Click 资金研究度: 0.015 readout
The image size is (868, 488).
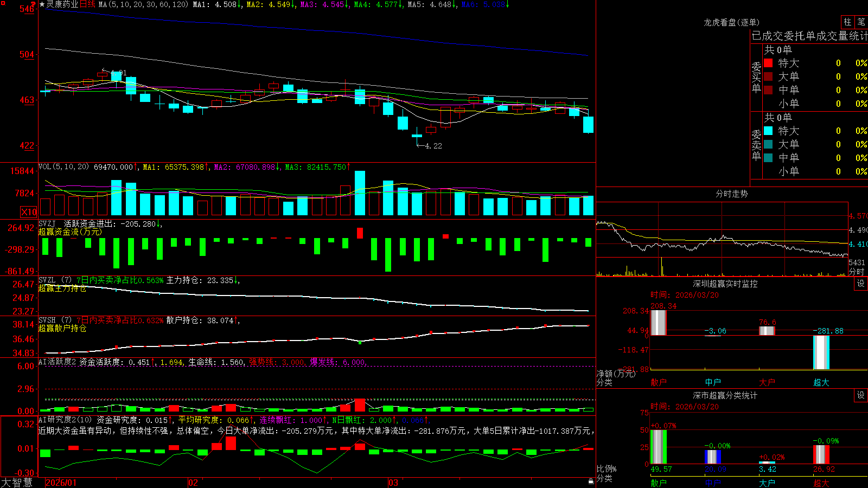click(x=133, y=420)
